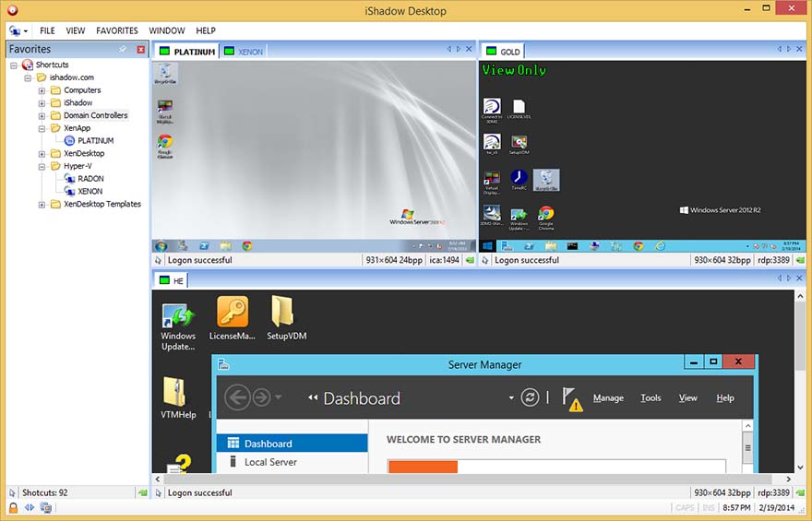Open the View menu in Server Manager
The image size is (812, 521).
(x=687, y=397)
